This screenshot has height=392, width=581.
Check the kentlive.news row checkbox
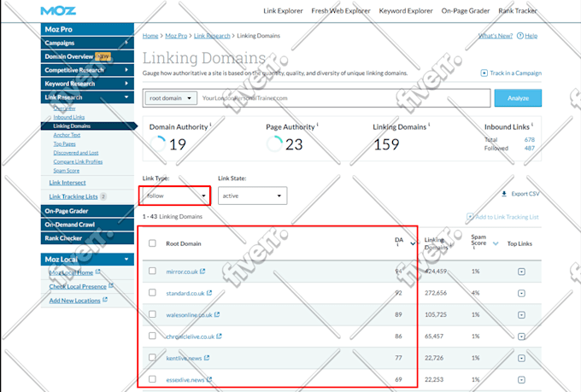click(x=152, y=357)
